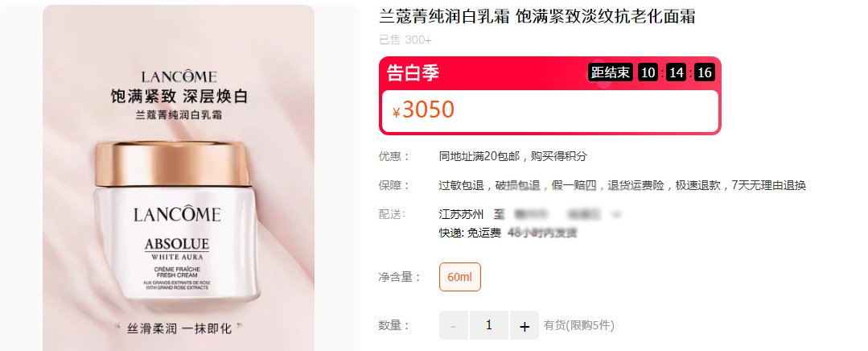Viewport: 868px width, 351px height.
Task: Click the 距结束 countdown label
Action: 610,72
